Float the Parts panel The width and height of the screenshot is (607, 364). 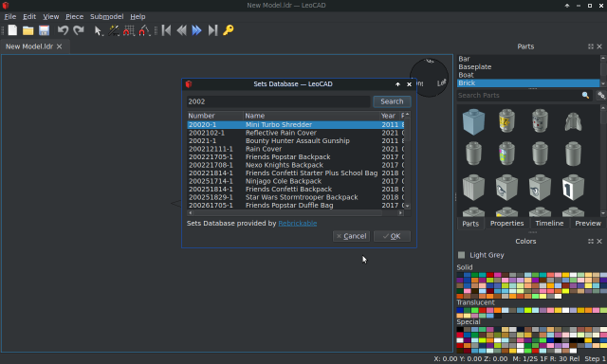(590, 46)
